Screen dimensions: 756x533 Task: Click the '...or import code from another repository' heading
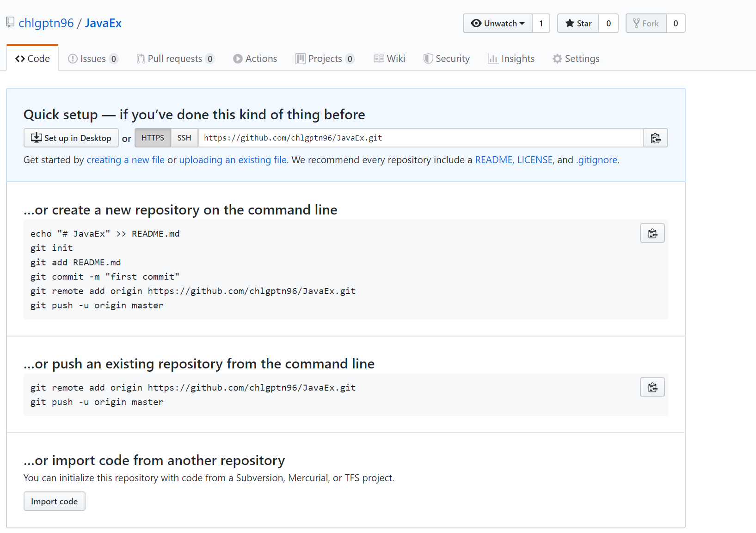pyautogui.click(x=154, y=460)
